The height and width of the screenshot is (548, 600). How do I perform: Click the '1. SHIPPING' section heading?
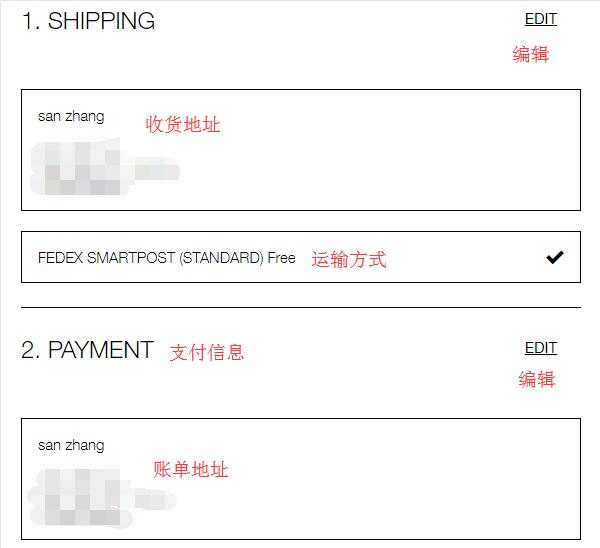click(x=88, y=21)
